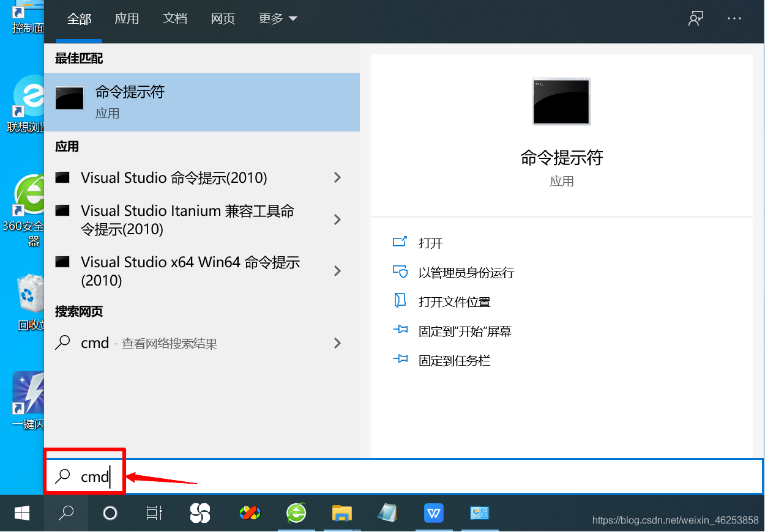Image resolution: width=765 pixels, height=532 pixels.
Task: Select the Visual Studio 命令提示(2010) result icon
Action: 62,177
